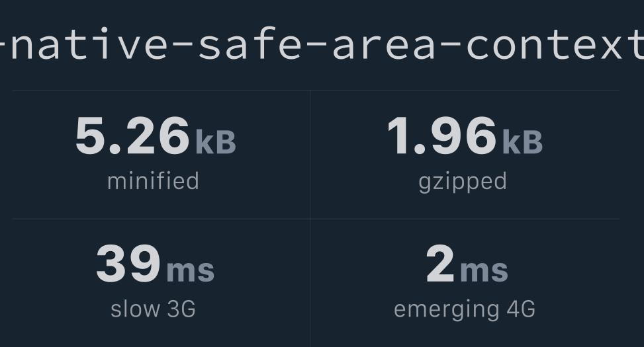Click the "3G" text under 39 ms

pyautogui.click(x=179, y=309)
